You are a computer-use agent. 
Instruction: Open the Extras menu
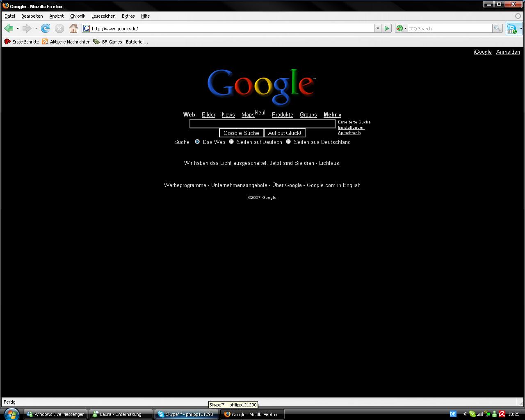tap(128, 16)
